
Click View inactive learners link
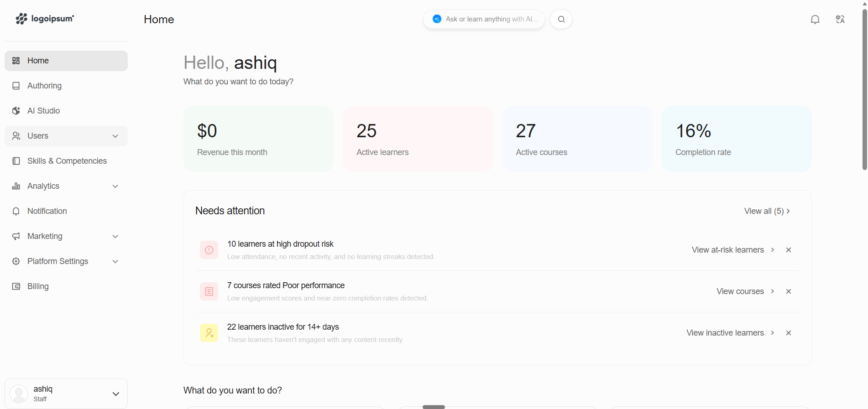tap(730, 333)
